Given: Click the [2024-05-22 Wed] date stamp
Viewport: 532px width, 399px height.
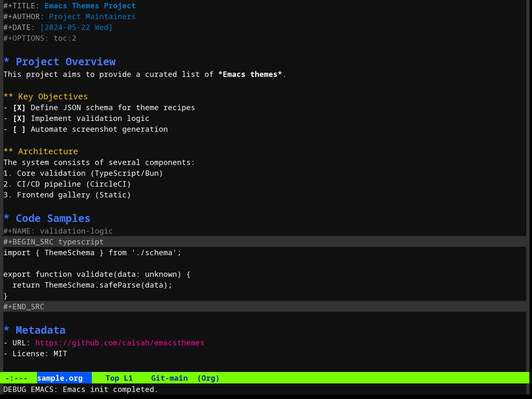Looking at the screenshot, I should 76,27.
